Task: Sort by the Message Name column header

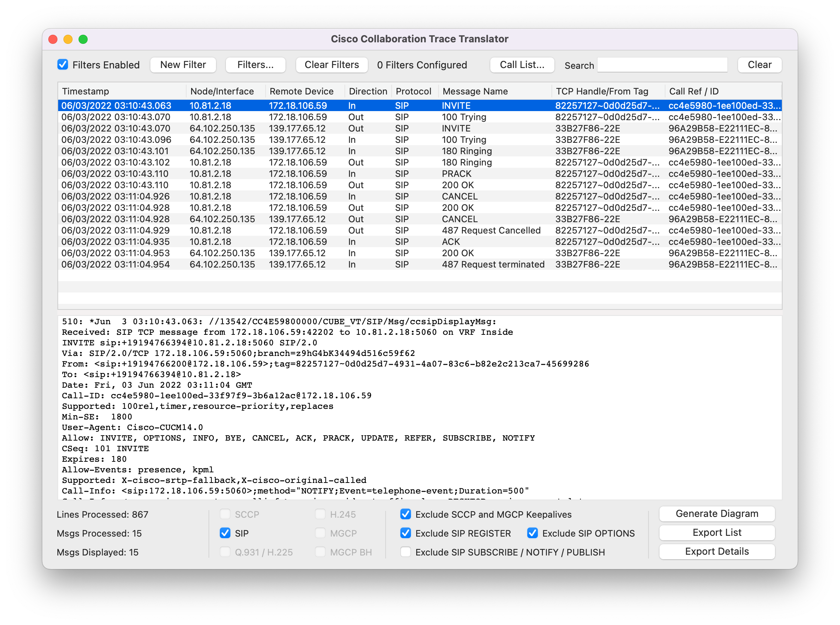Action: point(495,91)
